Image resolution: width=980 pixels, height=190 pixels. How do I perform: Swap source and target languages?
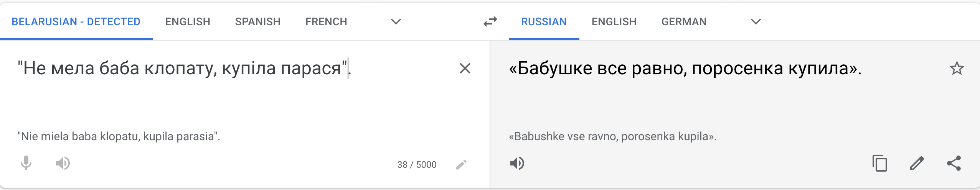[490, 21]
